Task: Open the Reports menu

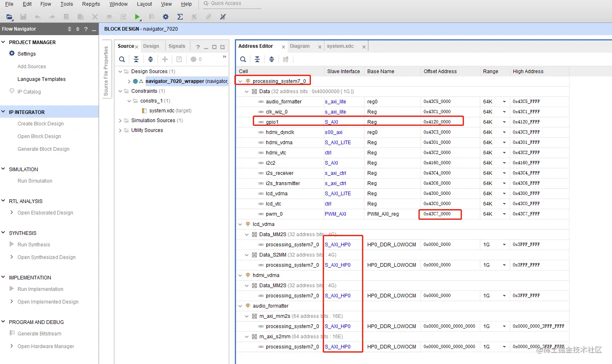Action: coord(91,4)
